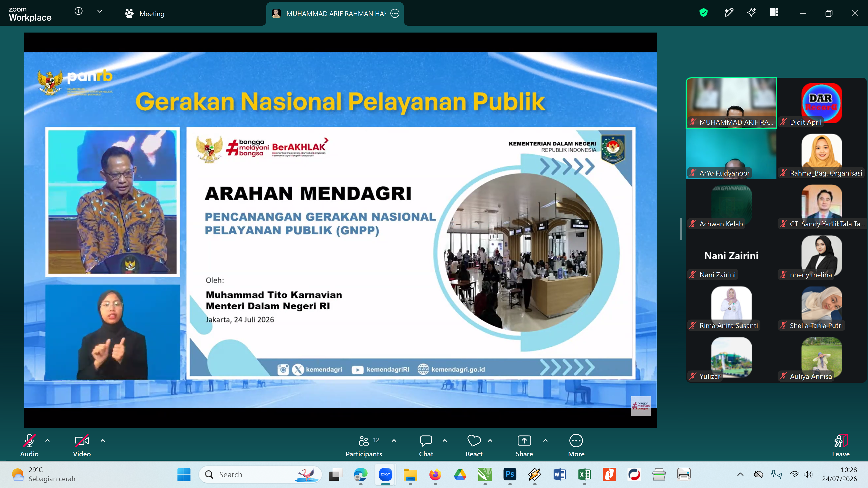Expand the dropdown chevron beside meeting info
Image resolution: width=868 pixels, height=488 pixels.
point(100,12)
